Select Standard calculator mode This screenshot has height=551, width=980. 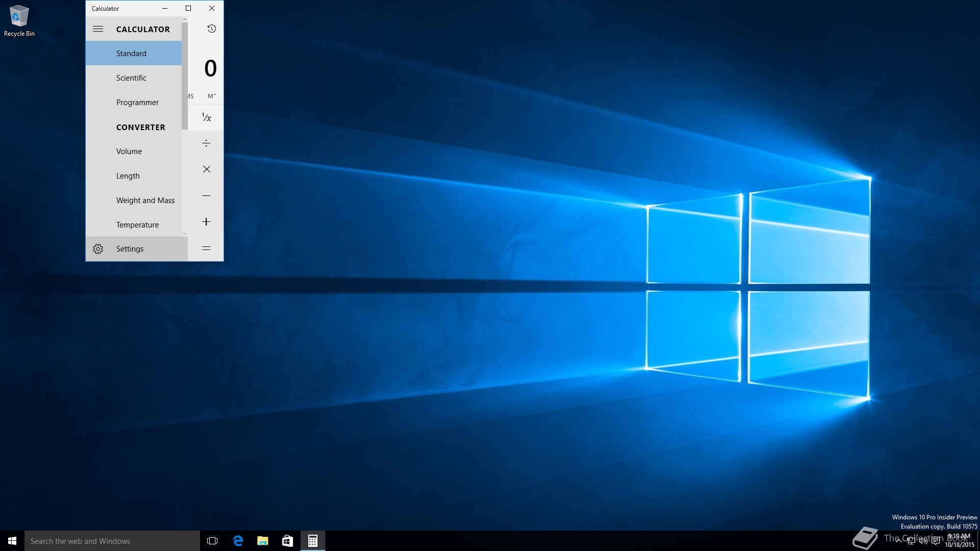click(131, 54)
